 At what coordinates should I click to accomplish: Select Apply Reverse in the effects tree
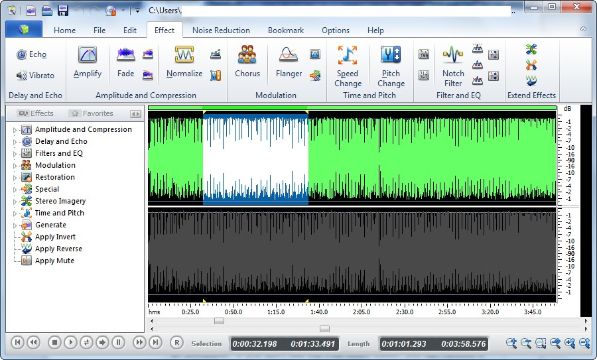click(59, 248)
